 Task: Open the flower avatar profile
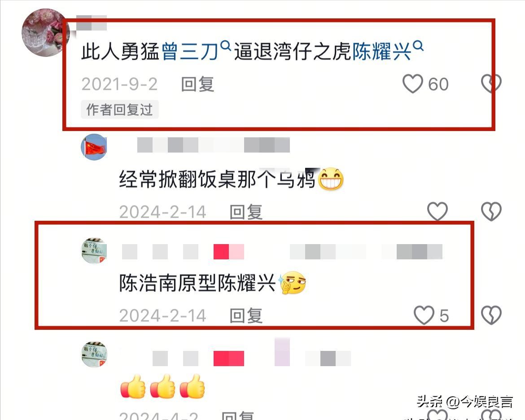45,32
